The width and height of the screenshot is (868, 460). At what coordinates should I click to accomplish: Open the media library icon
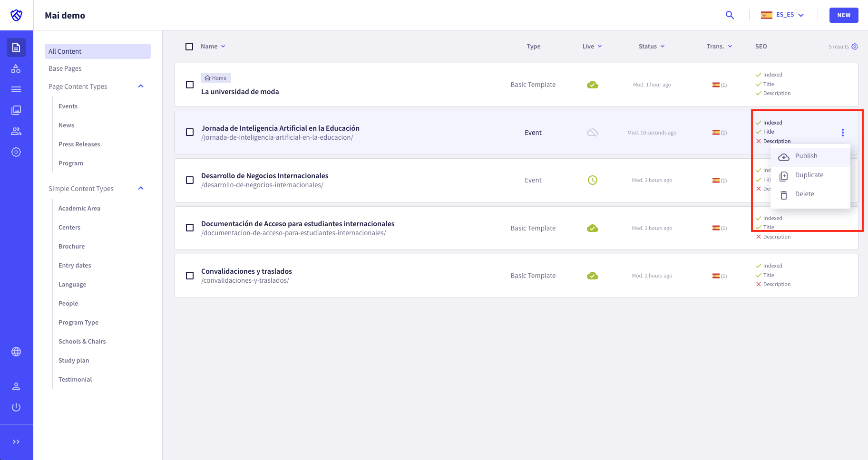16,110
